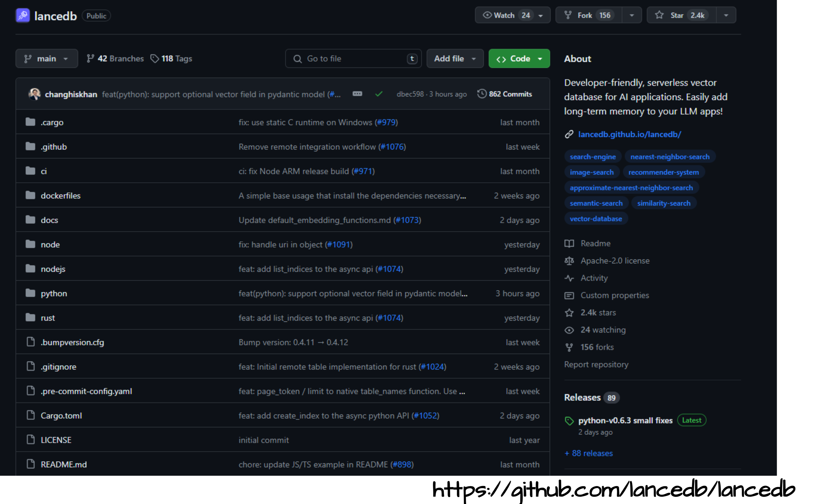The image size is (815, 504).
Task: Open pull request #979 link
Action: [x=386, y=122]
